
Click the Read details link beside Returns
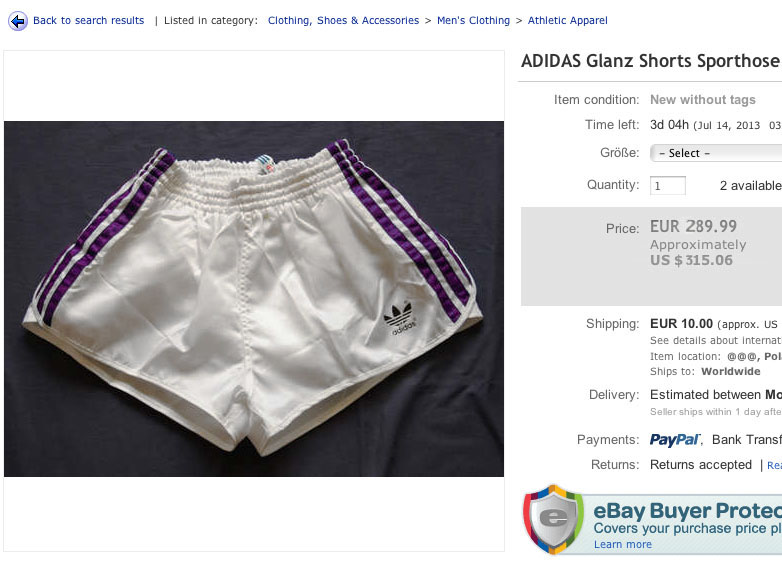tap(775, 465)
